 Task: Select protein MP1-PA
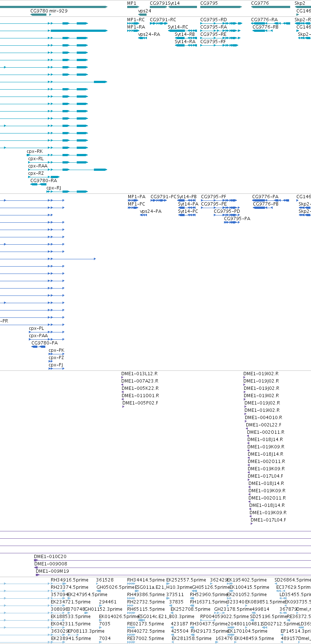[137, 197]
